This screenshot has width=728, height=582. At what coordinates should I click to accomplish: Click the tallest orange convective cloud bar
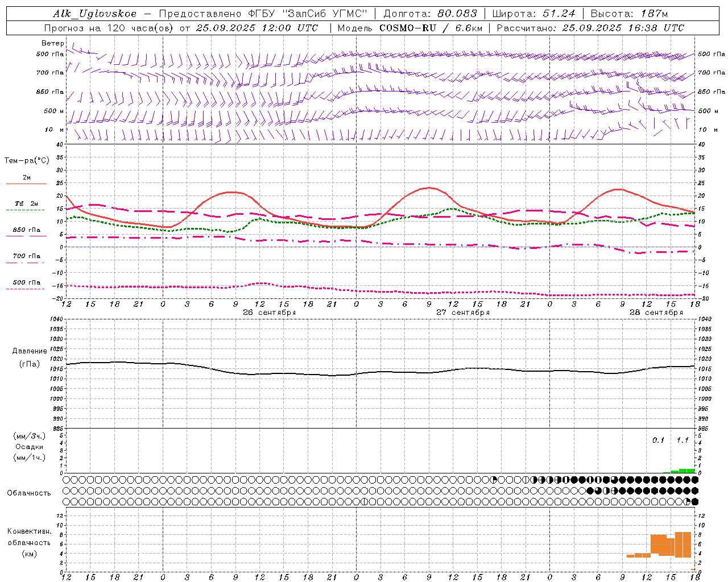[683, 544]
